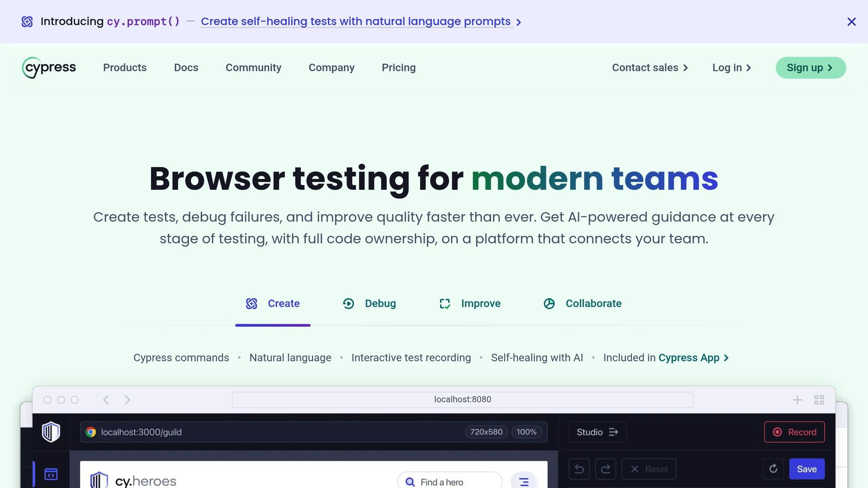Open the Community navigation menu
Screen dimensions: 868x488
tap(253, 68)
